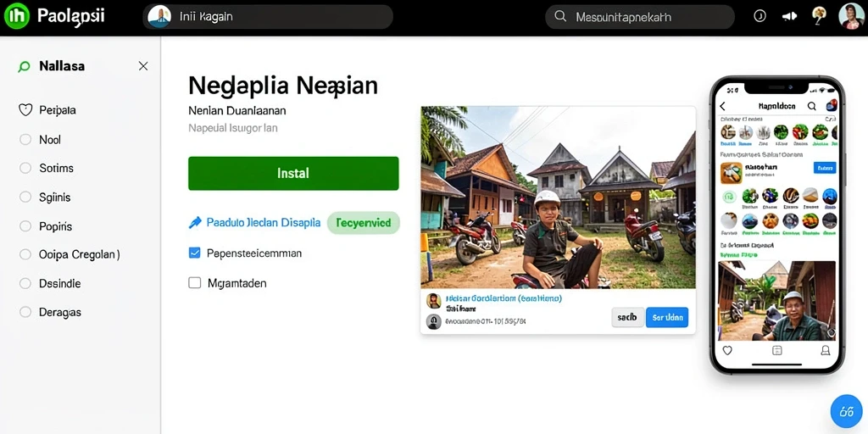Open the notification icon beside the profile avatar
Image resolution: width=868 pixels, height=434 pixels.
pyautogui.click(x=819, y=16)
